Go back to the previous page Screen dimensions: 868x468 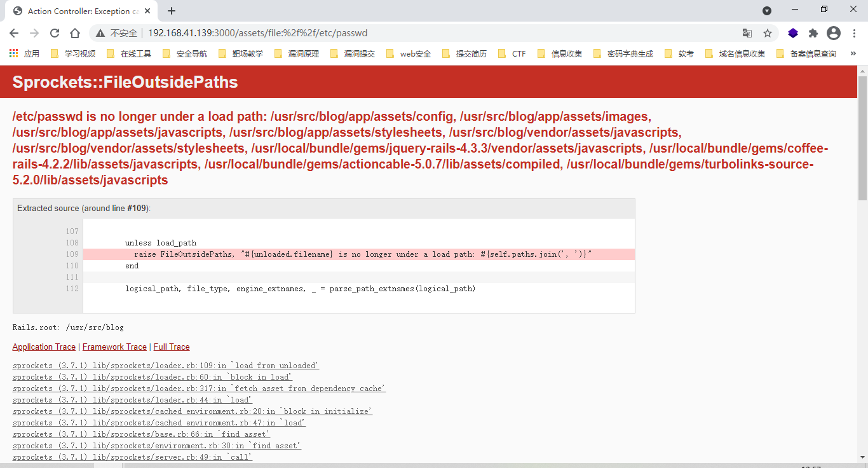point(14,33)
